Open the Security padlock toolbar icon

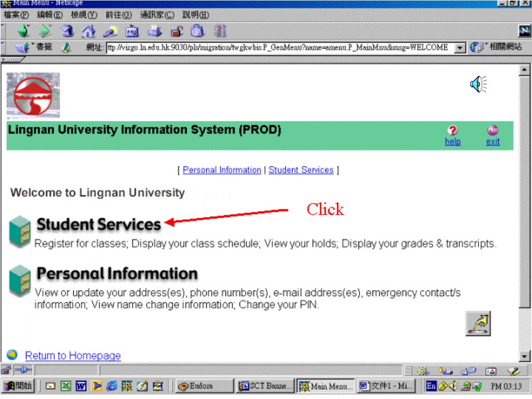pos(177,32)
